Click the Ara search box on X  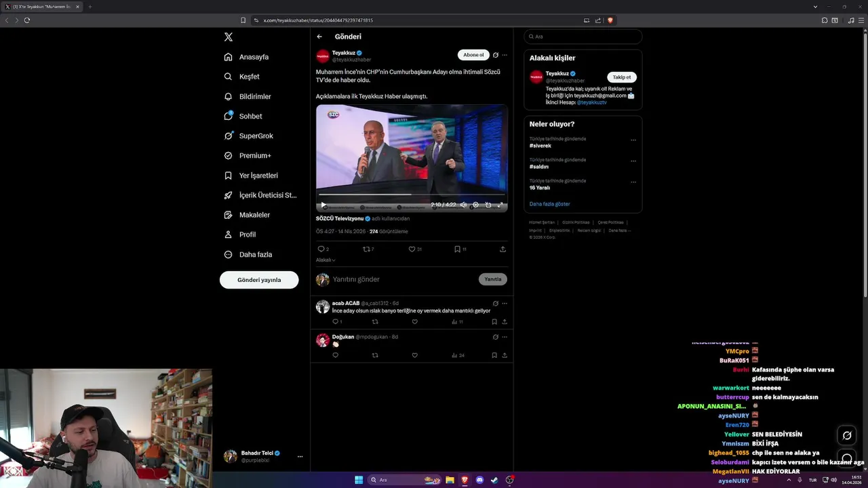pos(583,37)
